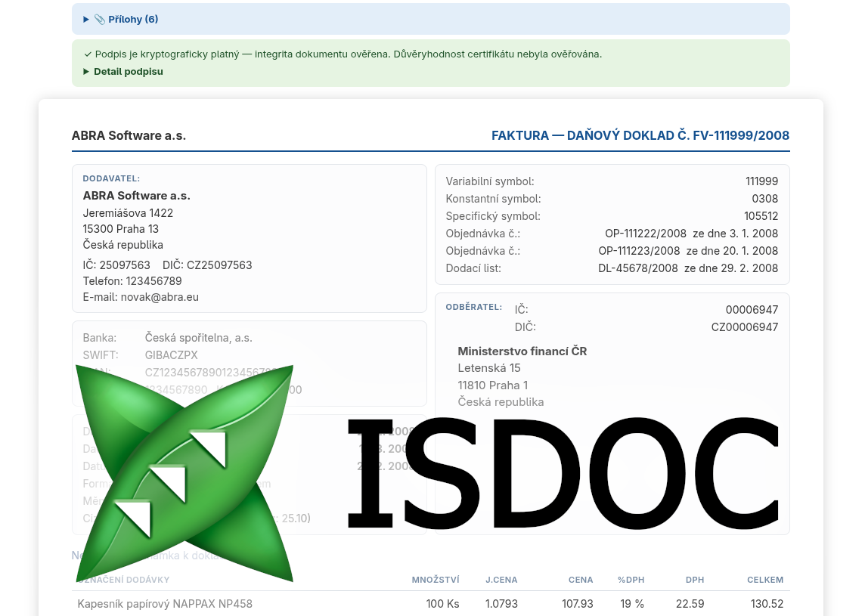Select the unit price 1.0793
This screenshot has width=865, height=616.
click(x=501, y=605)
